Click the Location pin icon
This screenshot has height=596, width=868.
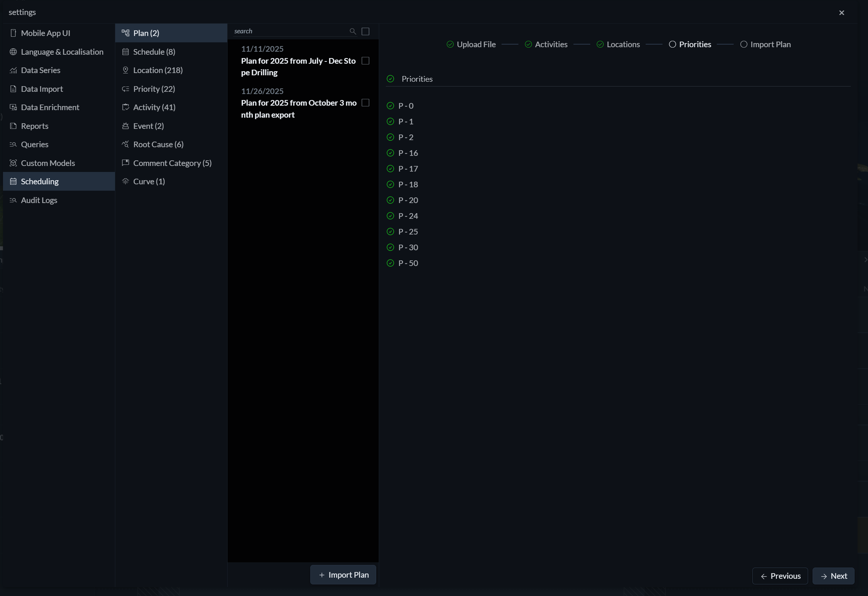point(125,70)
